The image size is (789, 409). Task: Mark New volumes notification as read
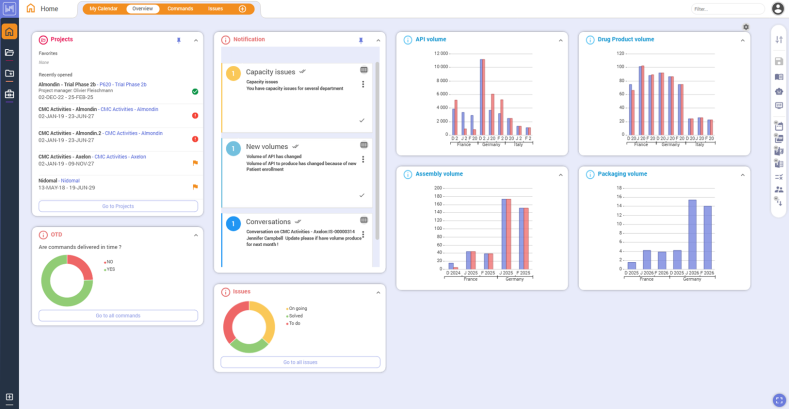click(362, 195)
